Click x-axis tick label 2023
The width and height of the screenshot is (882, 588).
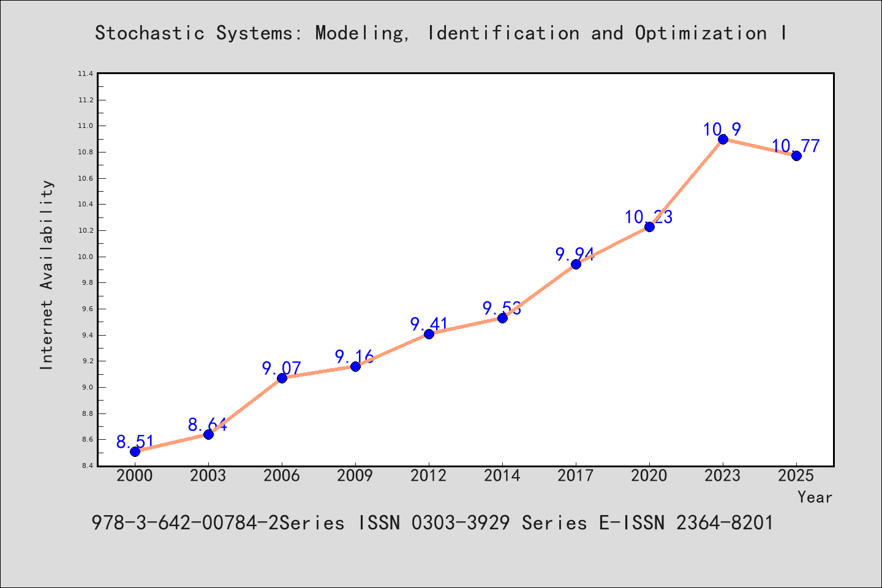(x=723, y=476)
